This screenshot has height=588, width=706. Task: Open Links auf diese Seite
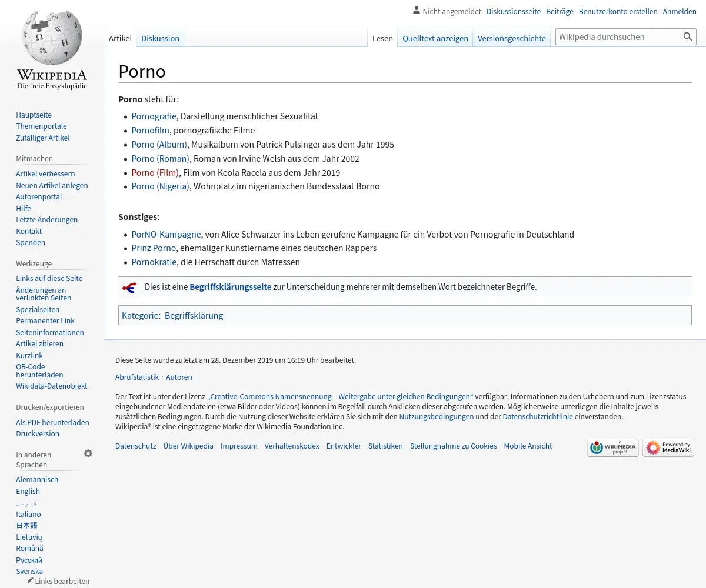click(x=49, y=278)
